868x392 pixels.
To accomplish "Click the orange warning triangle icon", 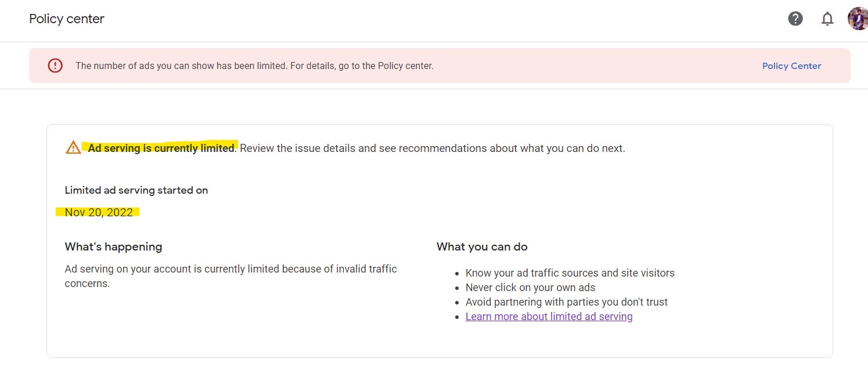I will coord(73,147).
